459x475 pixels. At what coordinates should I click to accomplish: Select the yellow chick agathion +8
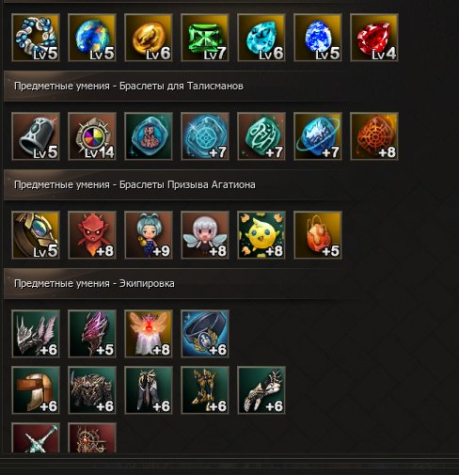point(262,235)
